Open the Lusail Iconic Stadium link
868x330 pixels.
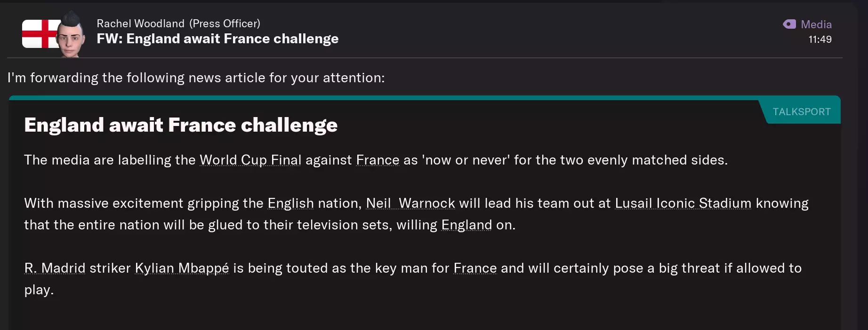click(683, 204)
